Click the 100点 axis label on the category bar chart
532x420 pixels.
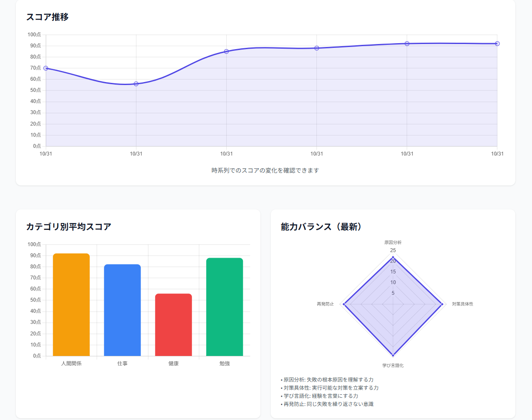34,244
